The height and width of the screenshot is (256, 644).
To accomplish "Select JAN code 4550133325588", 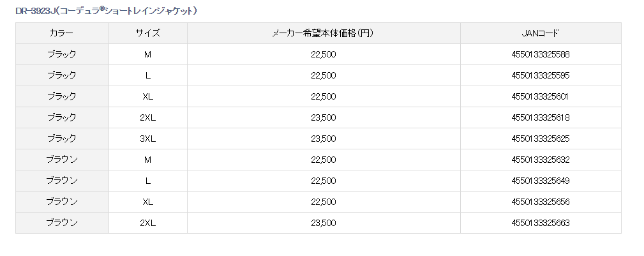I will click(x=540, y=54).
